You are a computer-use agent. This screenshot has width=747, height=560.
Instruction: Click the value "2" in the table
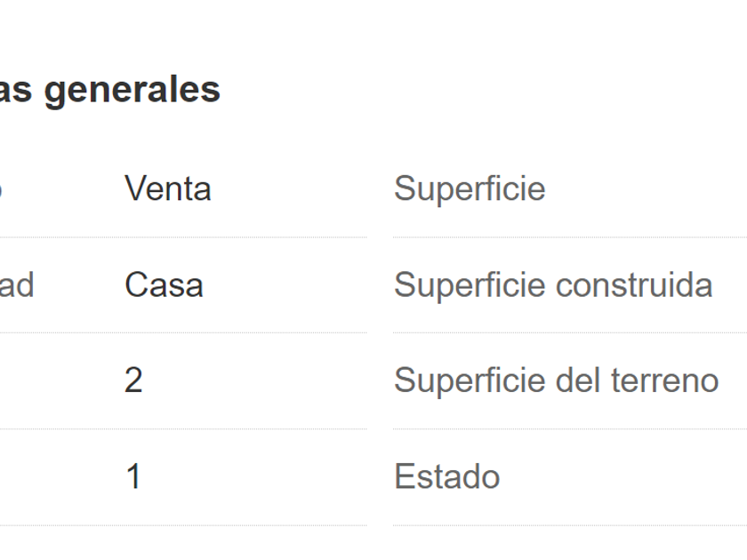[x=133, y=381]
